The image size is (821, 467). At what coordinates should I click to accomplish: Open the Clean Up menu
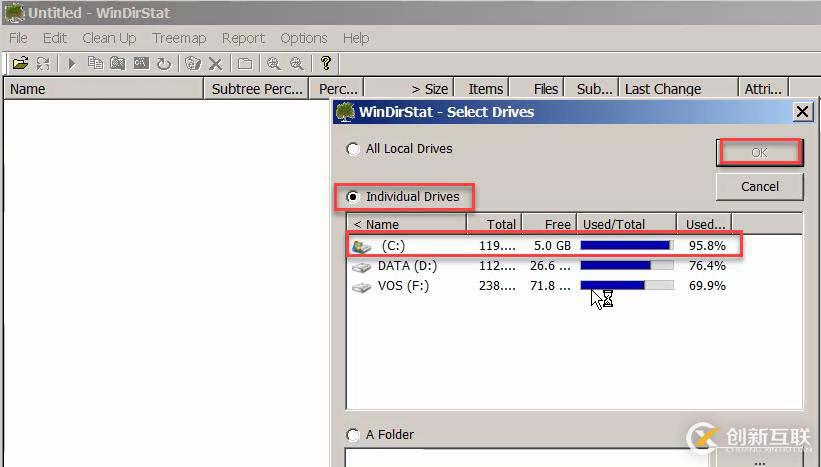(109, 38)
